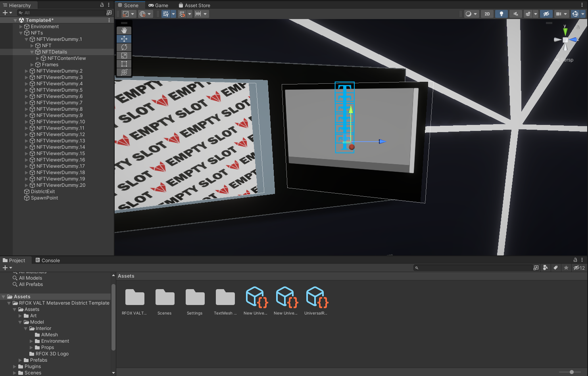Image resolution: width=588 pixels, height=376 pixels.
Task: Expand Prefabs folder in Project tree
Action: coord(20,360)
